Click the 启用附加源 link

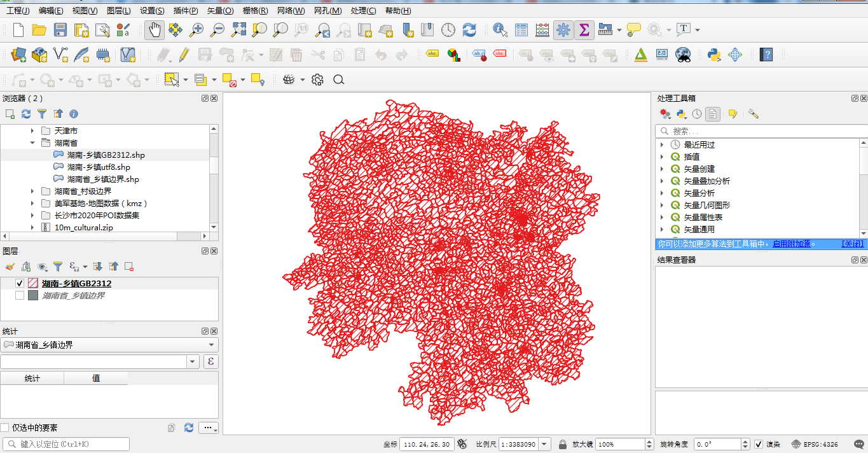pos(791,244)
